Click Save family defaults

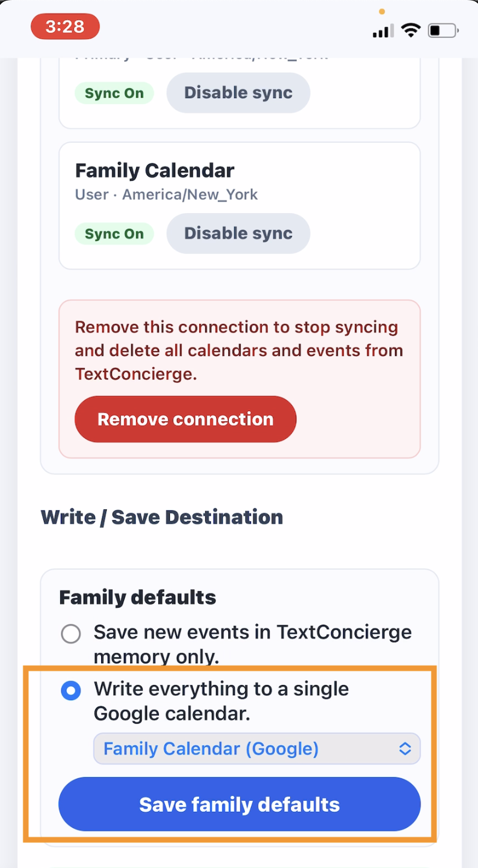pos(239,804)
